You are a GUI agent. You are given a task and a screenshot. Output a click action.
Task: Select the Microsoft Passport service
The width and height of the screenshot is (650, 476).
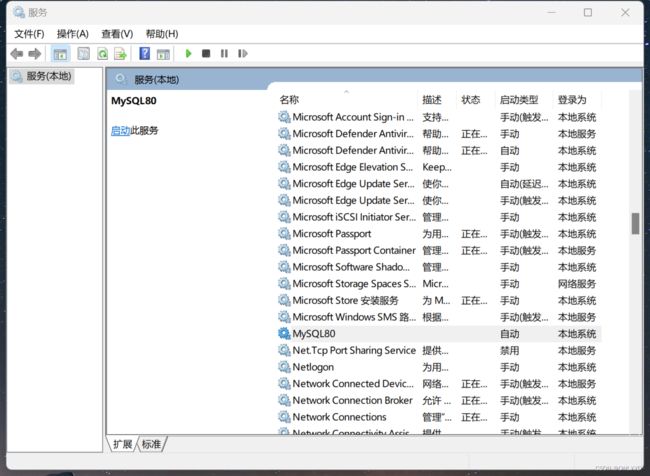pyautogui.click(x=439, y=234)
